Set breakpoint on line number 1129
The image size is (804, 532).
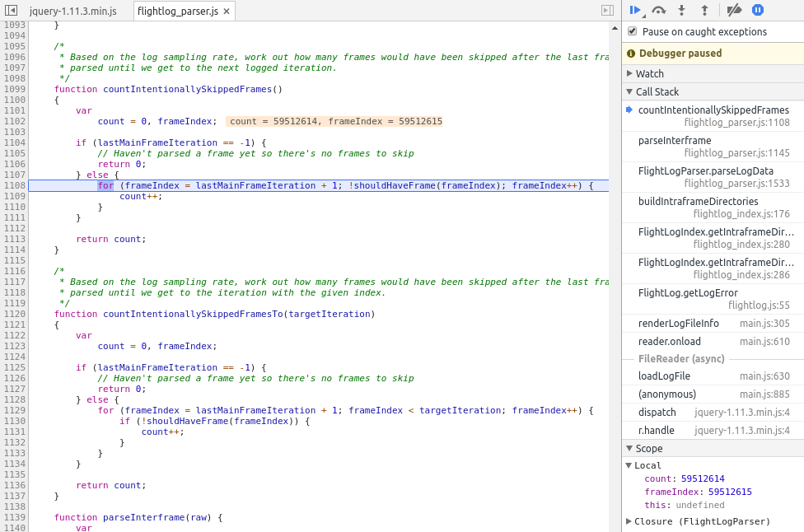click(x=14, y=410)
